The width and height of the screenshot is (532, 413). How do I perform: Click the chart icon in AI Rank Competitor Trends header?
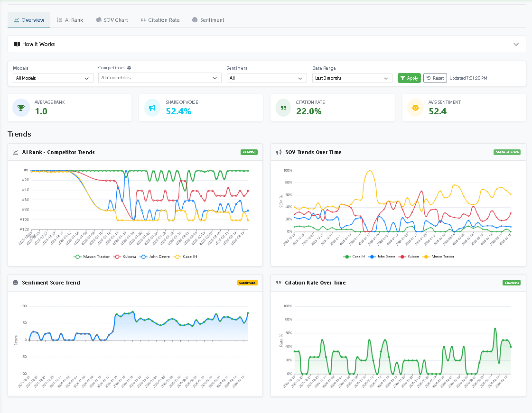tap(16, 152)
